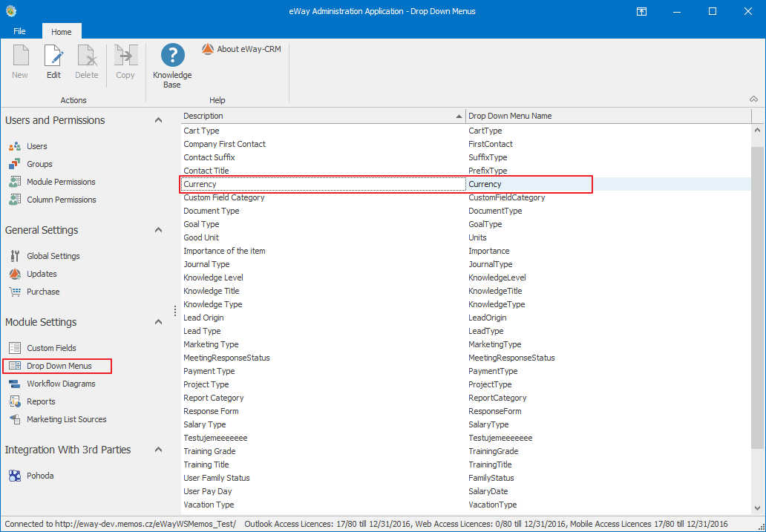
Task: Select the Cart Type row
Action: pyautogui.click(x=465, y=131)
